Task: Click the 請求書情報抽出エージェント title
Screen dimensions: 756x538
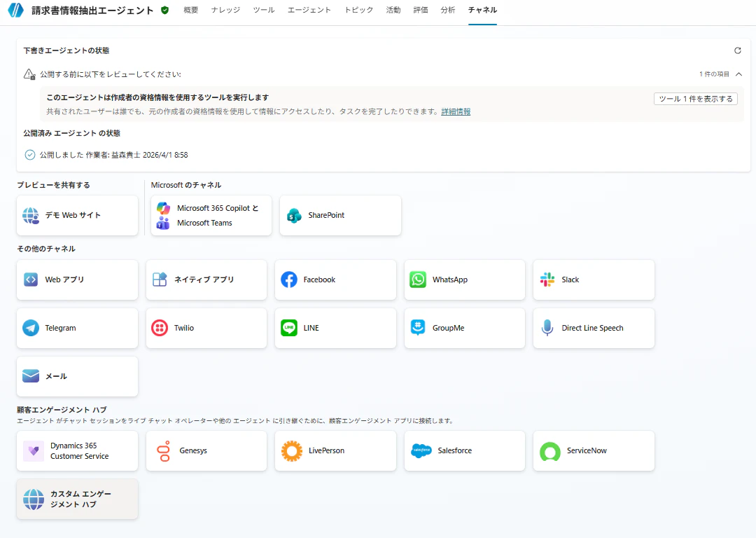Action: (92, 10)
